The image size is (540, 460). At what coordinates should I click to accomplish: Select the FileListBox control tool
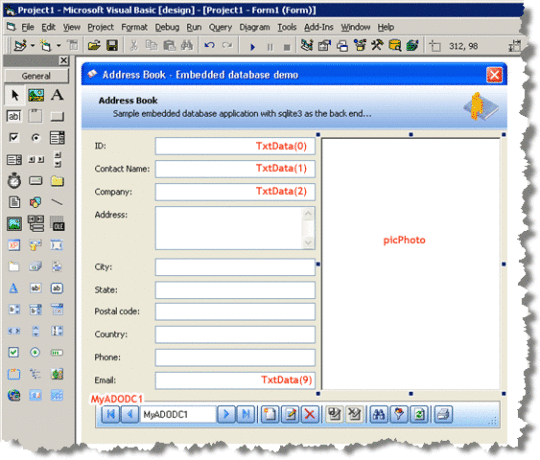(14, 202)
